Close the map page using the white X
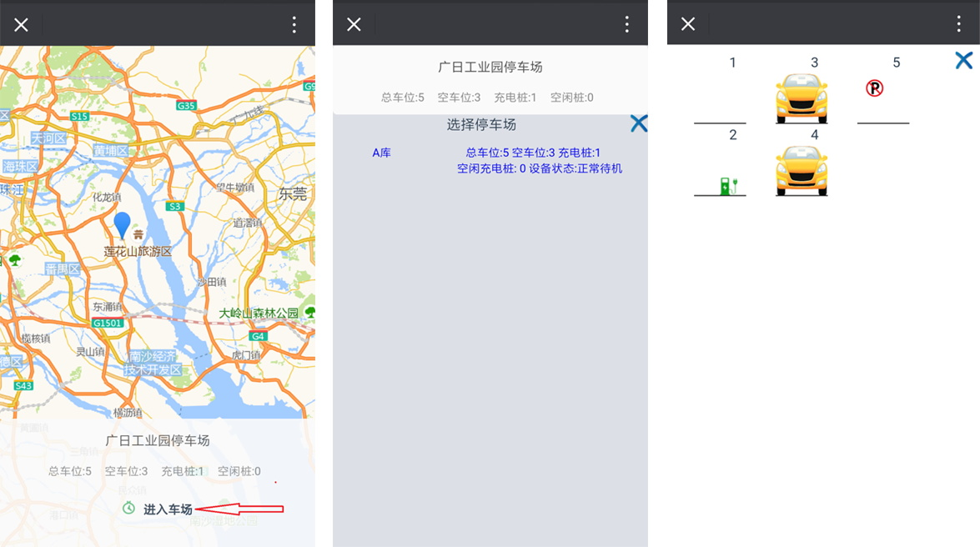This screenshot has width=980, height=547. pyautogui.click(x=21, y=25)
